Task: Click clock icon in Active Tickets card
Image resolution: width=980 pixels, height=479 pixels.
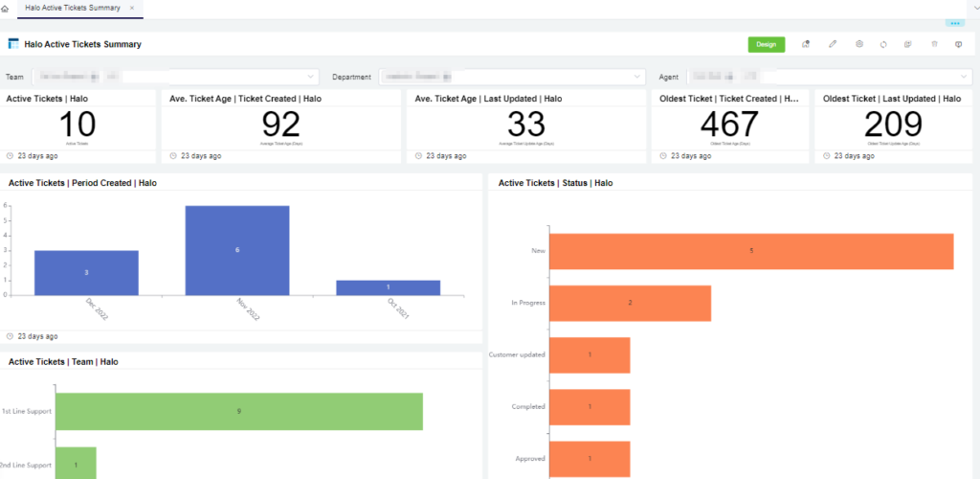Action: click(x=10, y=156)
